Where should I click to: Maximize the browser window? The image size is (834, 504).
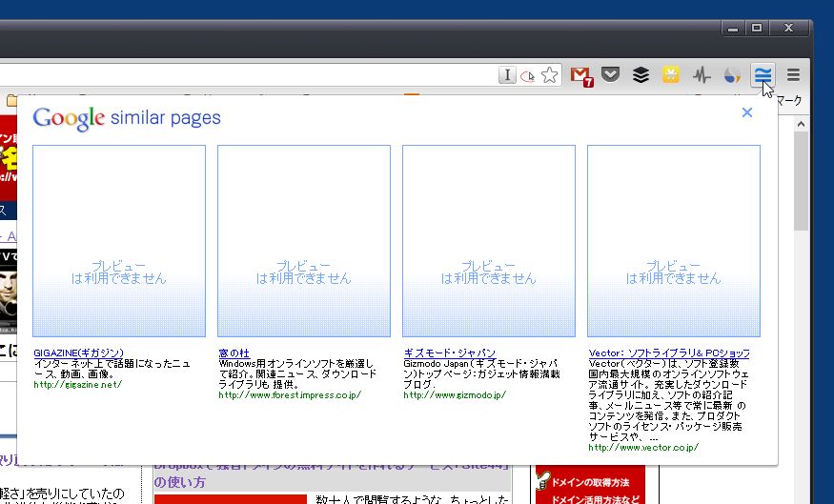click(x=757, y=29)
